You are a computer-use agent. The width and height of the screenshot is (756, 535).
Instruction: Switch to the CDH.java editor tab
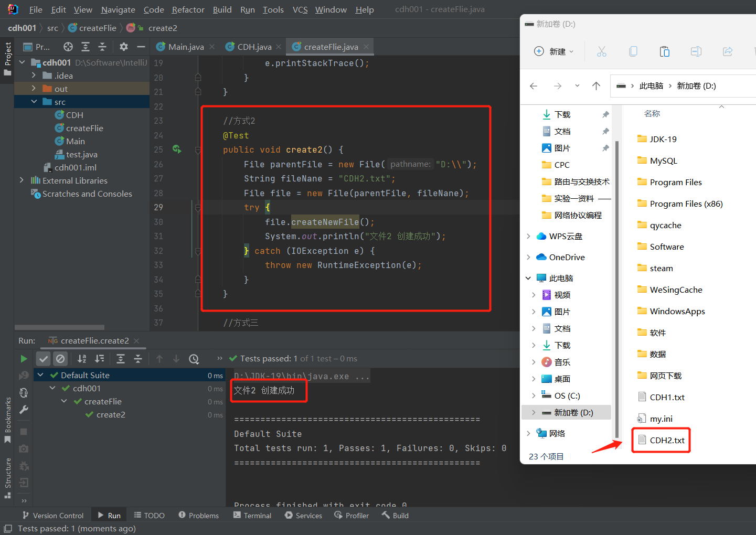click(254, 47)
